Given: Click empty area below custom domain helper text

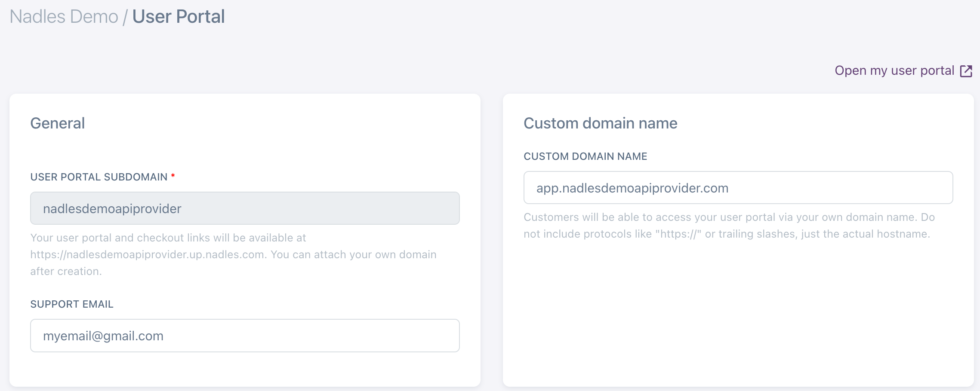Looking at the screenshot, I should tap(738, 314).
